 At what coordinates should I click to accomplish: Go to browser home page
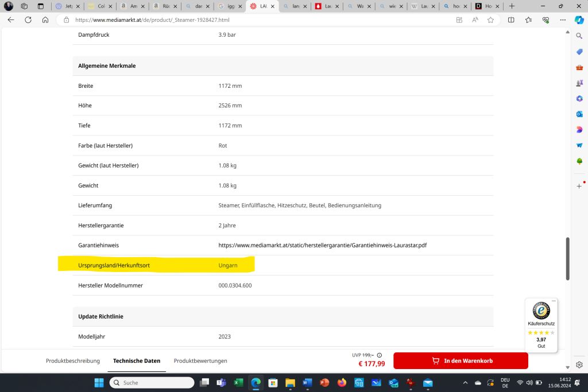(45, 20)
